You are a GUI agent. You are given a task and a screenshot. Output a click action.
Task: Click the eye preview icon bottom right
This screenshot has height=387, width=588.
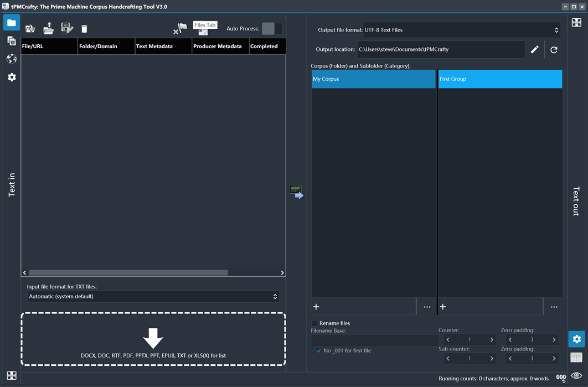click(x=577, y=375)
